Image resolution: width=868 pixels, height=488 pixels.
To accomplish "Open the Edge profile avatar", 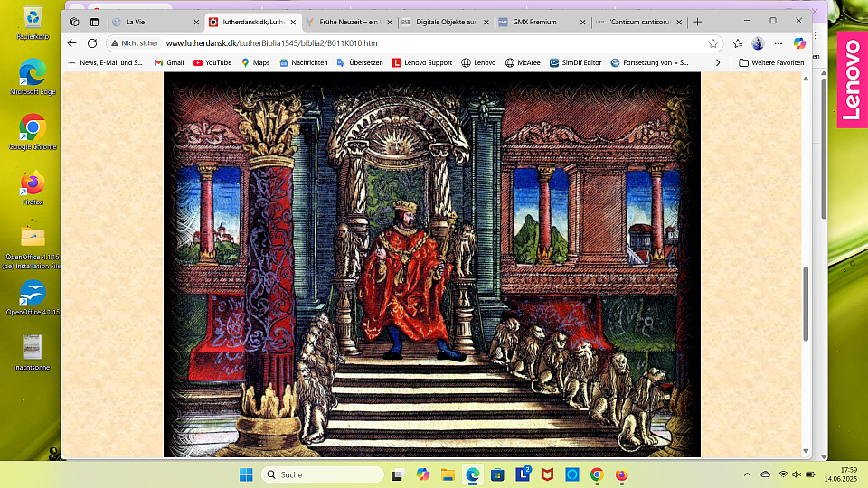I will point(758,43).
